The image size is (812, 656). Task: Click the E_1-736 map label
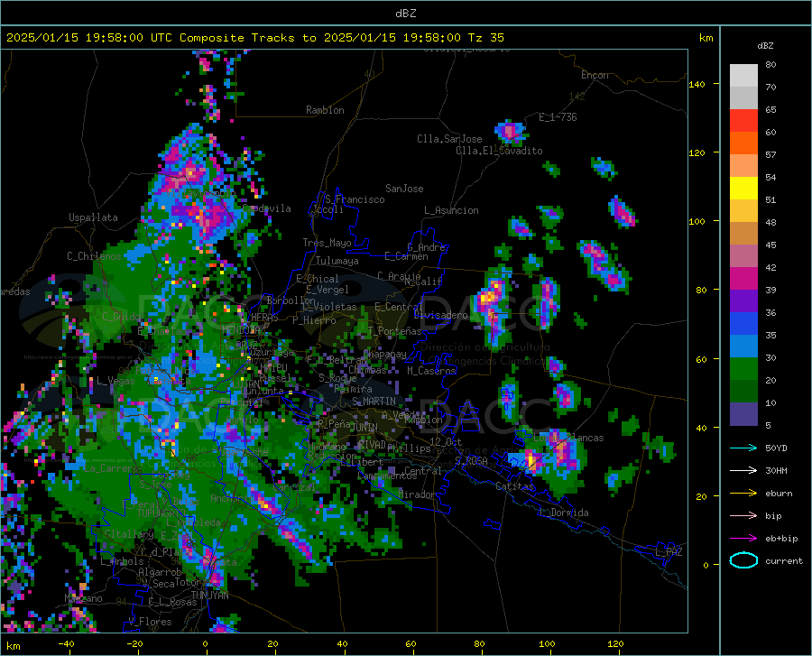(558, 117)
